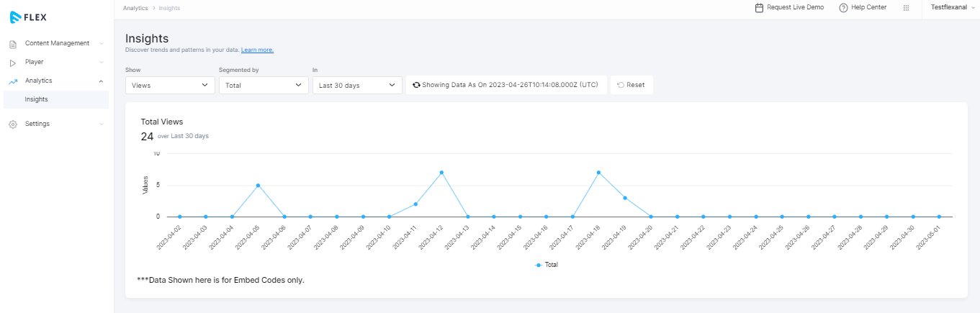Follow the Learn more link
This screenshot has height=313, width=980.
[257, 50]
